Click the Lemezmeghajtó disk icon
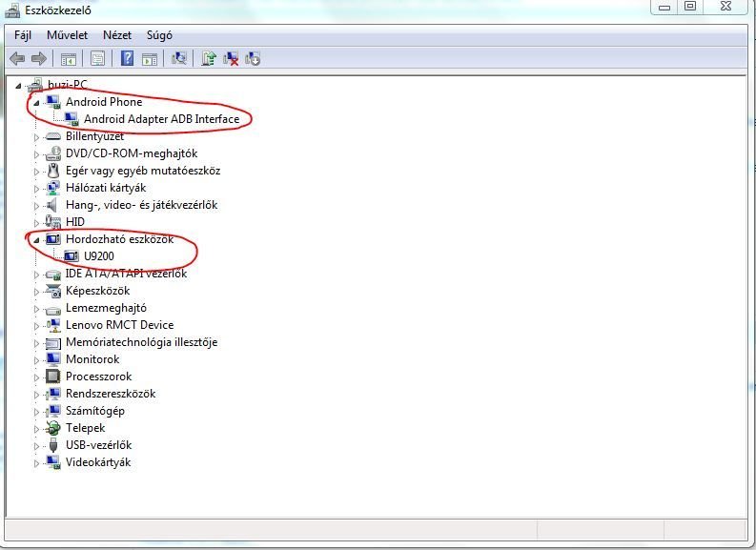756x550 pixels. (x=53, y=310)
